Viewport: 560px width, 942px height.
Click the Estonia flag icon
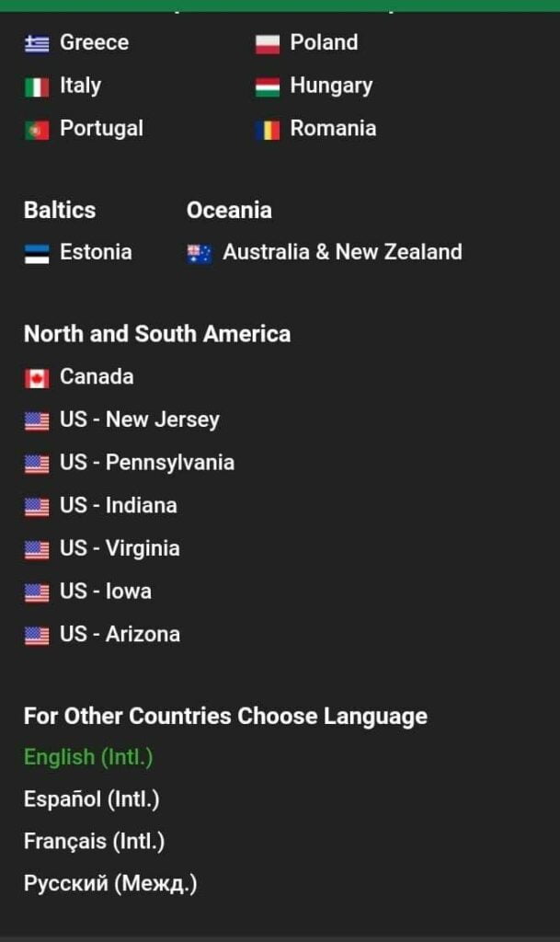coord(37,253)
